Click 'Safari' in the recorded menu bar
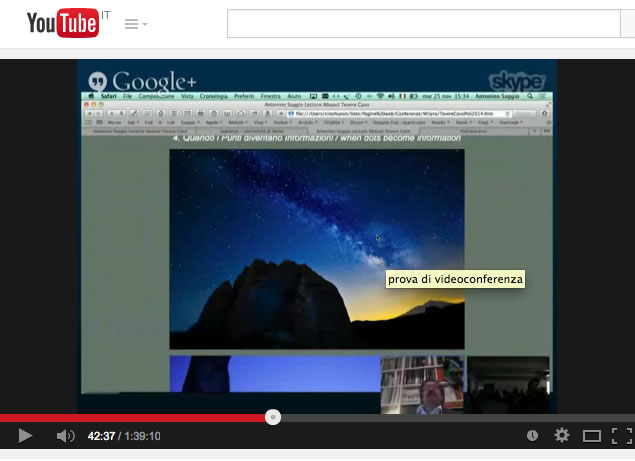Screen dimensions: 635x461 coord(110,97)
